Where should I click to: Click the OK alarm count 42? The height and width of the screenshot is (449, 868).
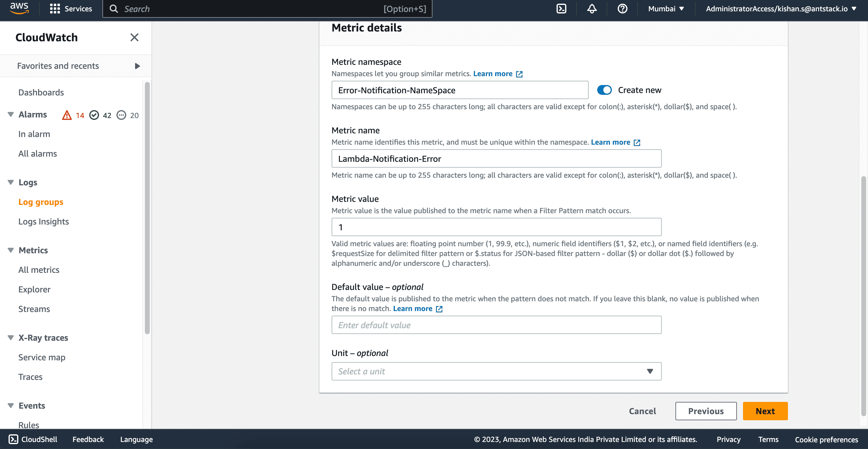[107, 115]
